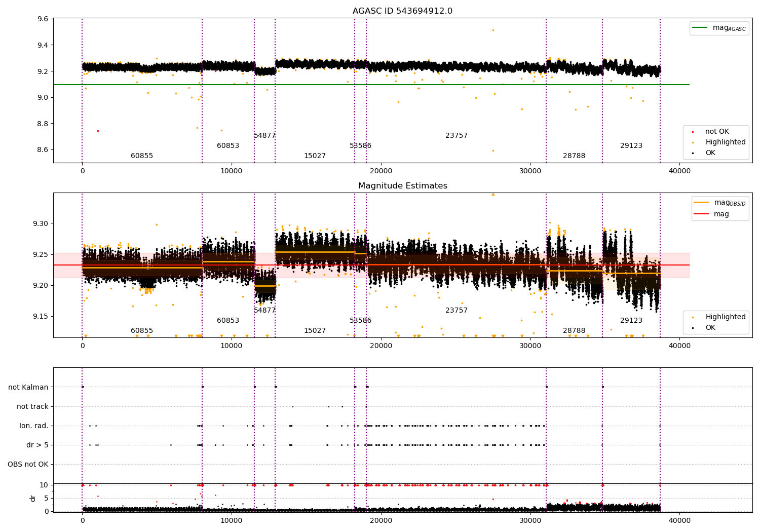Click the 9.15 tick in Magnitude Estimates
Viewport: 760px width, 532px height.
(x=41, y=317)
